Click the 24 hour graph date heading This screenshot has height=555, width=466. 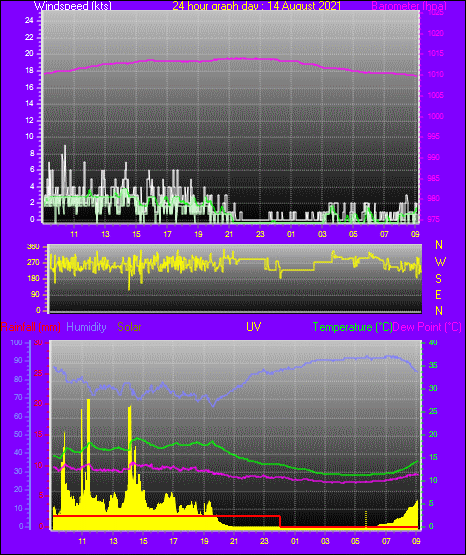tap(257, 6)
